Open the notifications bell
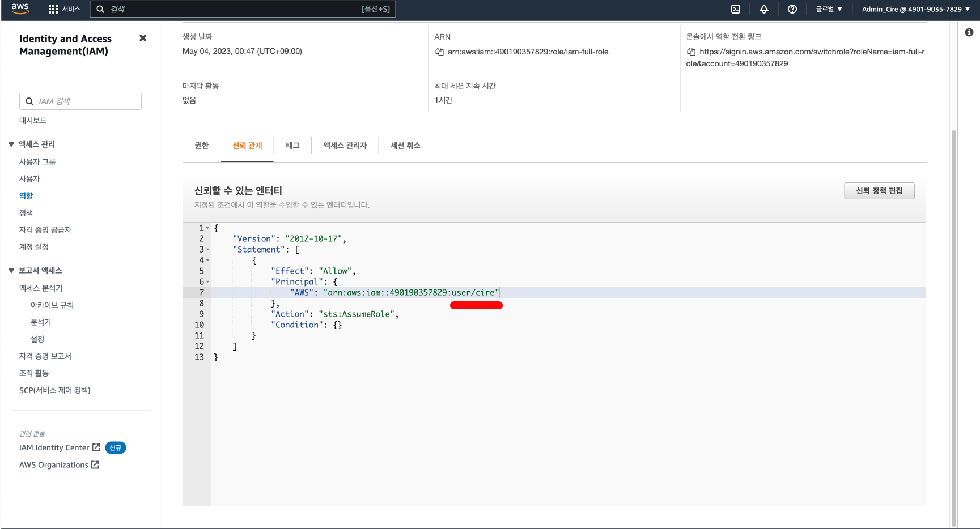This screenshot has width=980, height=529. [x=764, y=9]
